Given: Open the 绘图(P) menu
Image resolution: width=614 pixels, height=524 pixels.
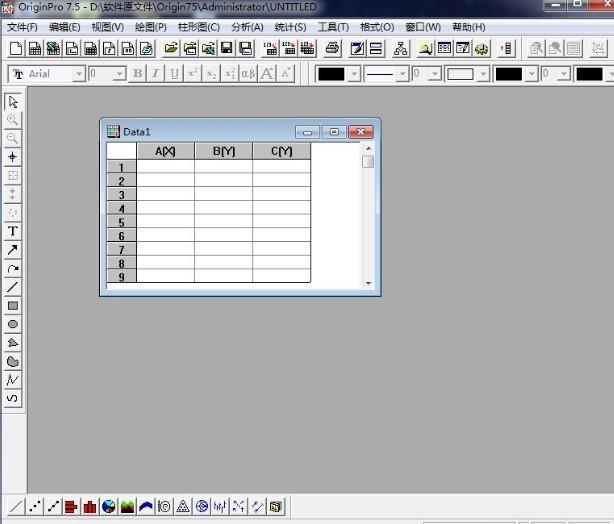Looking at the screenshot, I should pos(151,27).
